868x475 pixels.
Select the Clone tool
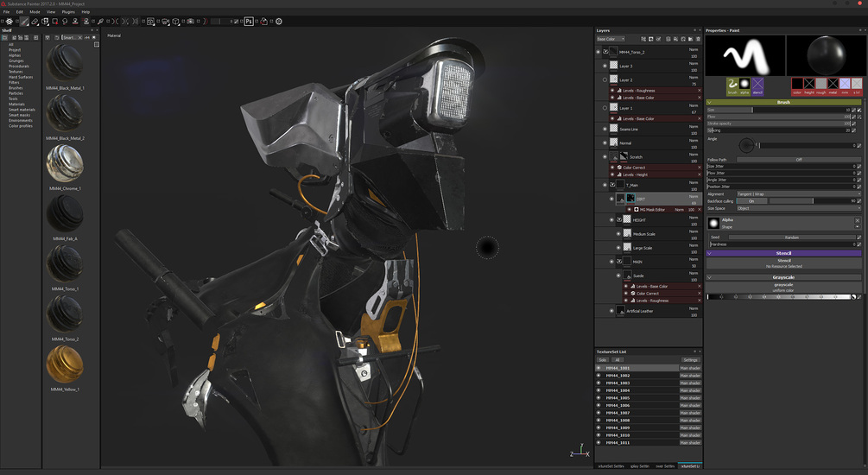click(75, 21)
